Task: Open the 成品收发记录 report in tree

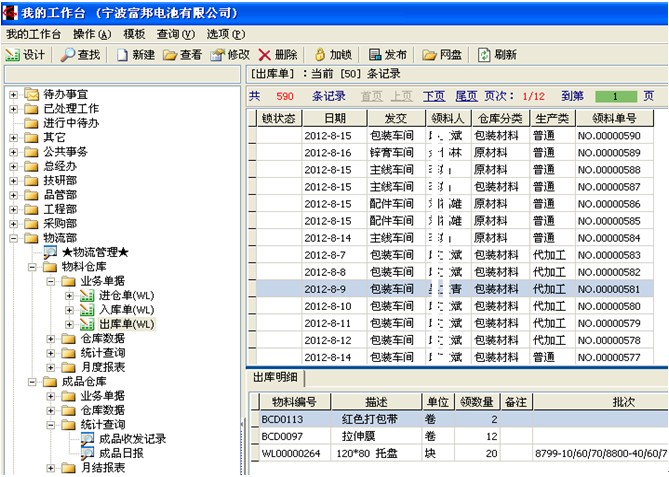Action: 132,438
